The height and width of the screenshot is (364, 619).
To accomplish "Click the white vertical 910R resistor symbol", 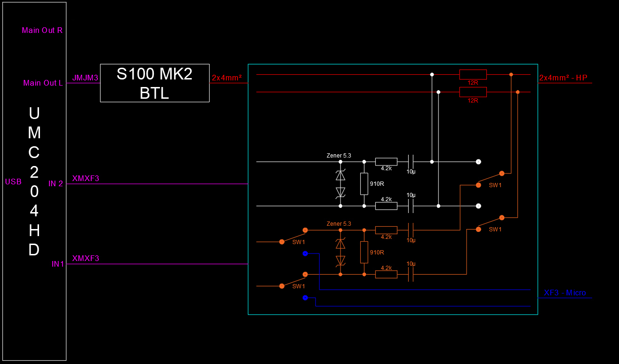I will pos(364,184).
